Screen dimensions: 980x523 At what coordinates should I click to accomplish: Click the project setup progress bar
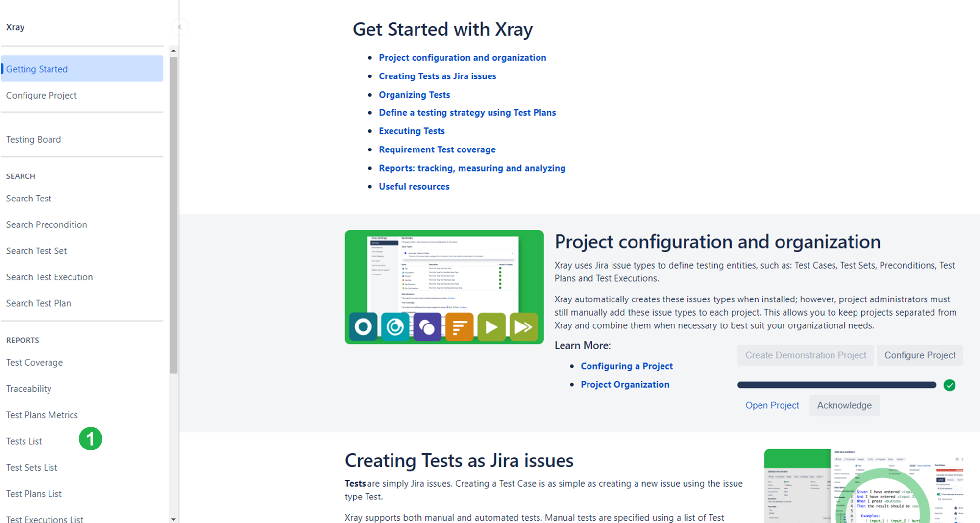tap(837, 385)
